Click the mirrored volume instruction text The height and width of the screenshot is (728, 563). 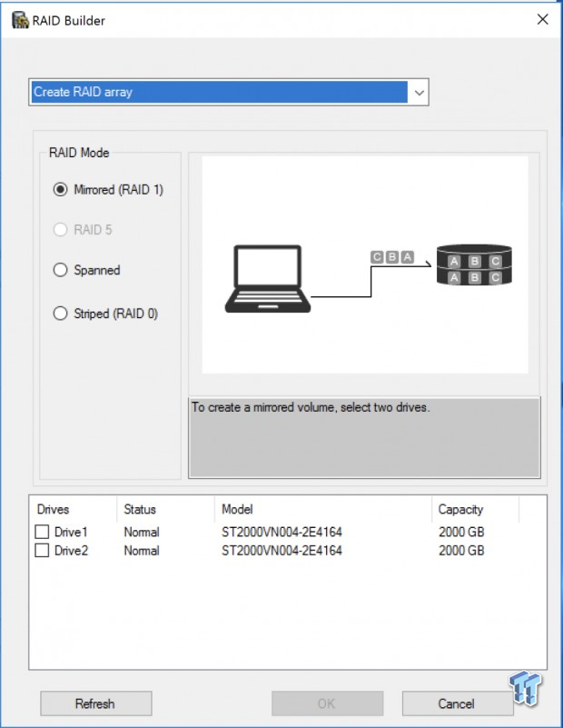pos(311,407)
